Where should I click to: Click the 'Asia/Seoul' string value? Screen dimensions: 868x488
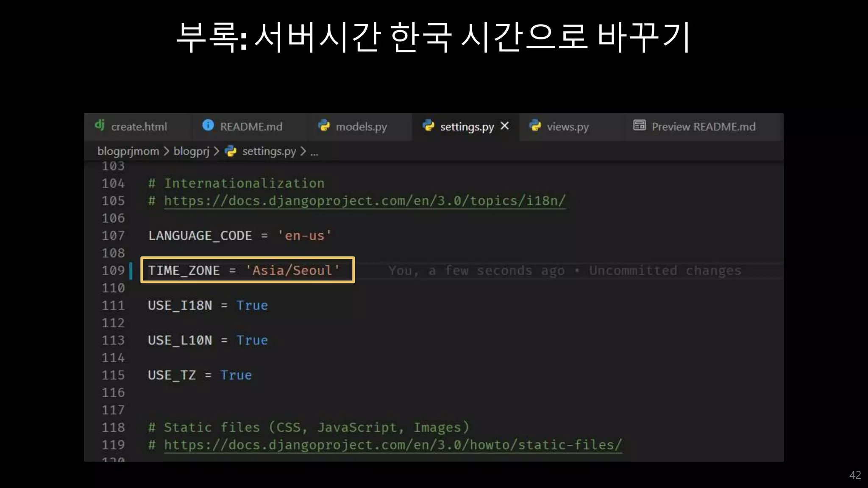pyautogui.click(x=292, y=270)
